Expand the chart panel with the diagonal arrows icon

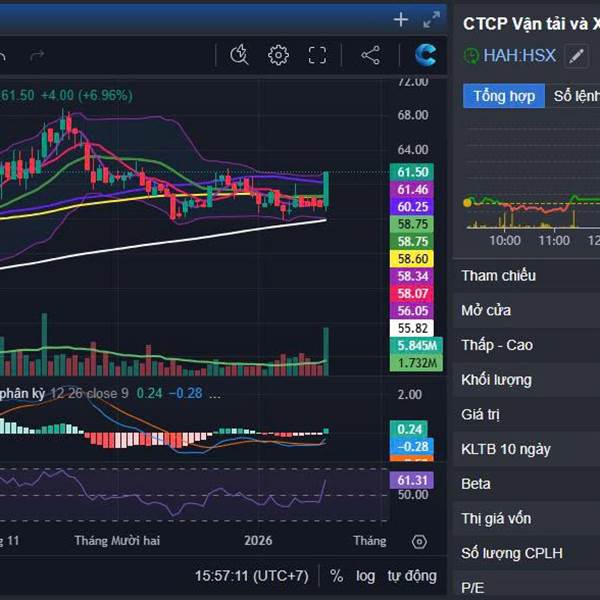click(432, 20)
